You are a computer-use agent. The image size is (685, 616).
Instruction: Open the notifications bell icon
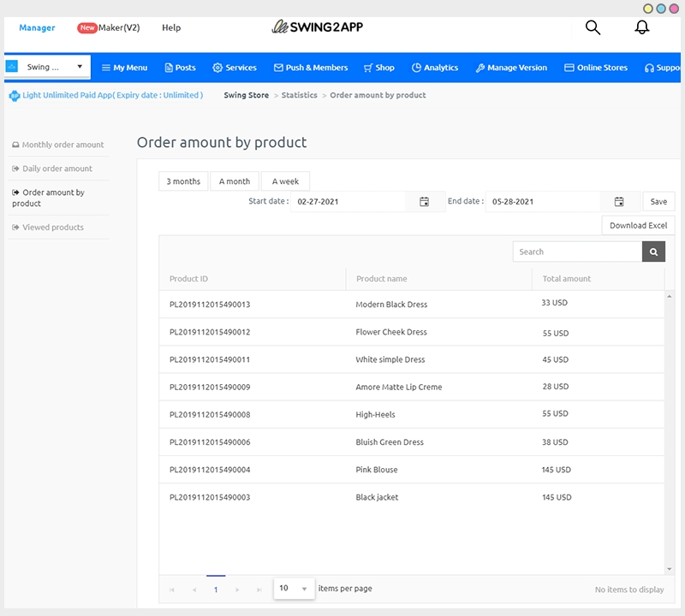[x=641, y=27]
